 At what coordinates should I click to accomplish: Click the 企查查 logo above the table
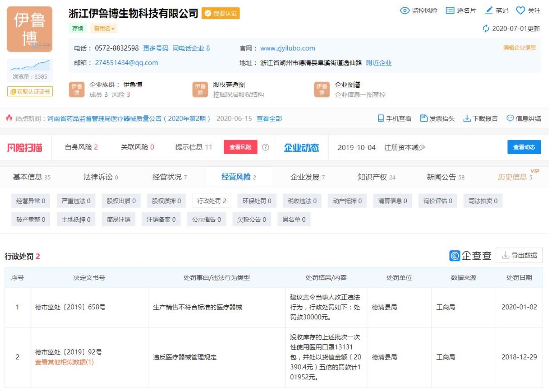click(x=470, y=256)
